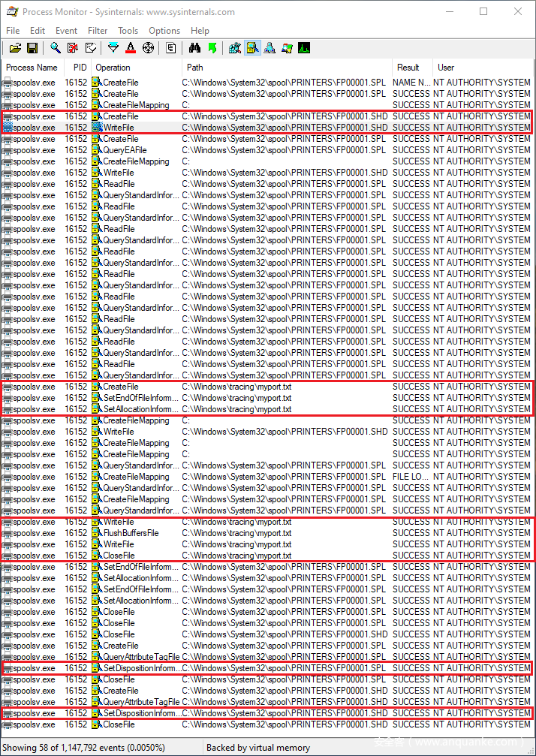The width and height of the screenshot is (536, 756).
Task: Click the FILE LO... result cell
Action: (x=410, y=477)
